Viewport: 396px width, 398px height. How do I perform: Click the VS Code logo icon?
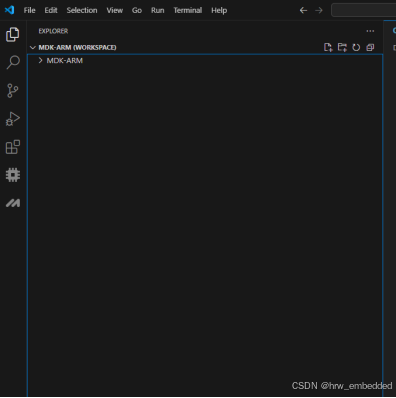(x=9, y=10)
